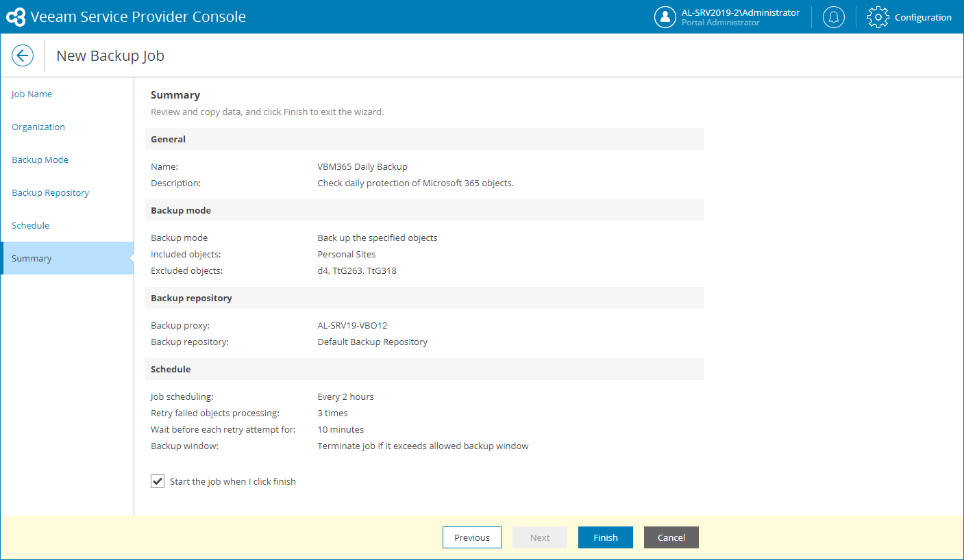964x560 pixels.
Task: Click the Wait before each retry attempt label
Action: [223, 429]
